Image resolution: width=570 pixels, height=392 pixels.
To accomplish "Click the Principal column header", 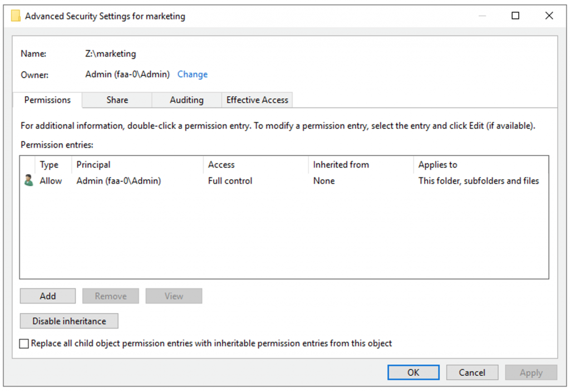I will pos(94,164).
